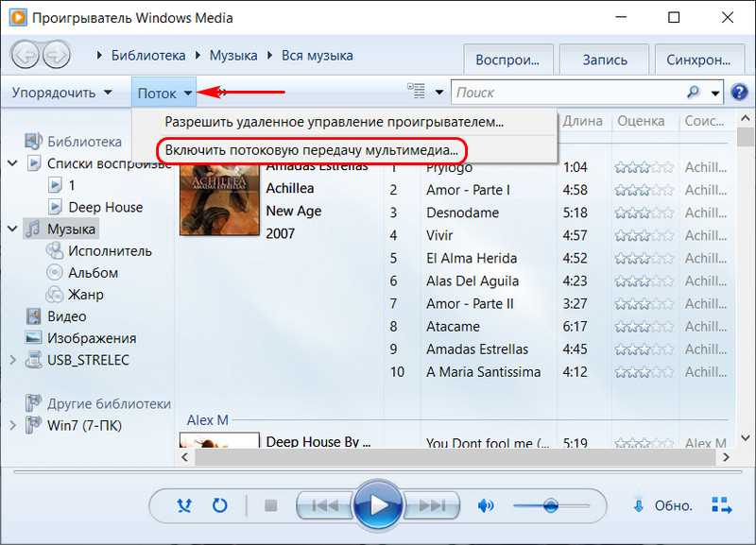Open the Help question mark icon
The image size is (756, 545).
(739, 92)
